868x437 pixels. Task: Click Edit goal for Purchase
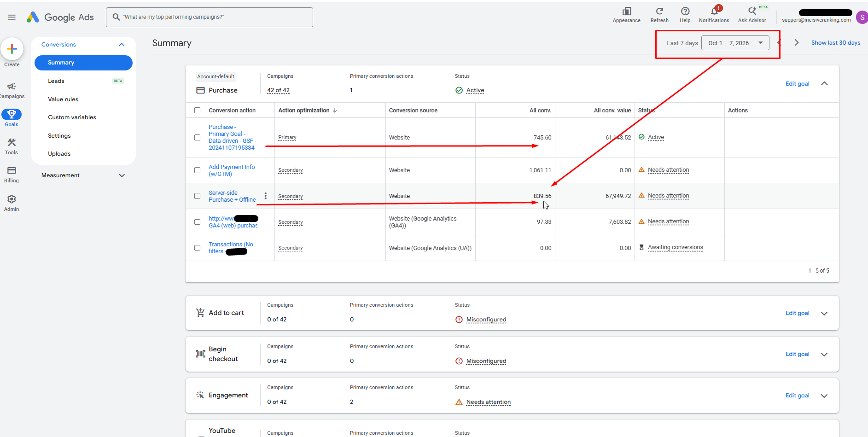[x=797, y=84]
